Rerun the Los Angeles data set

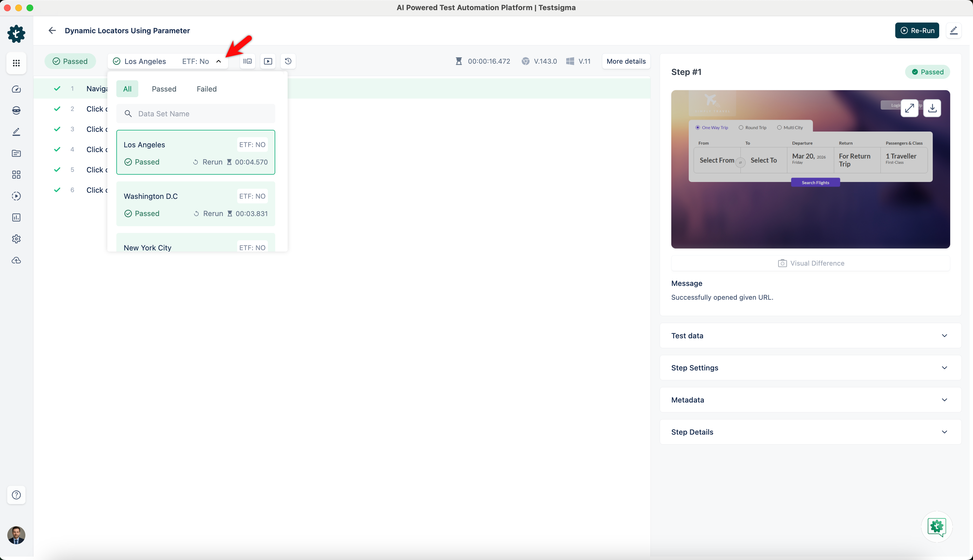(208, 162)
